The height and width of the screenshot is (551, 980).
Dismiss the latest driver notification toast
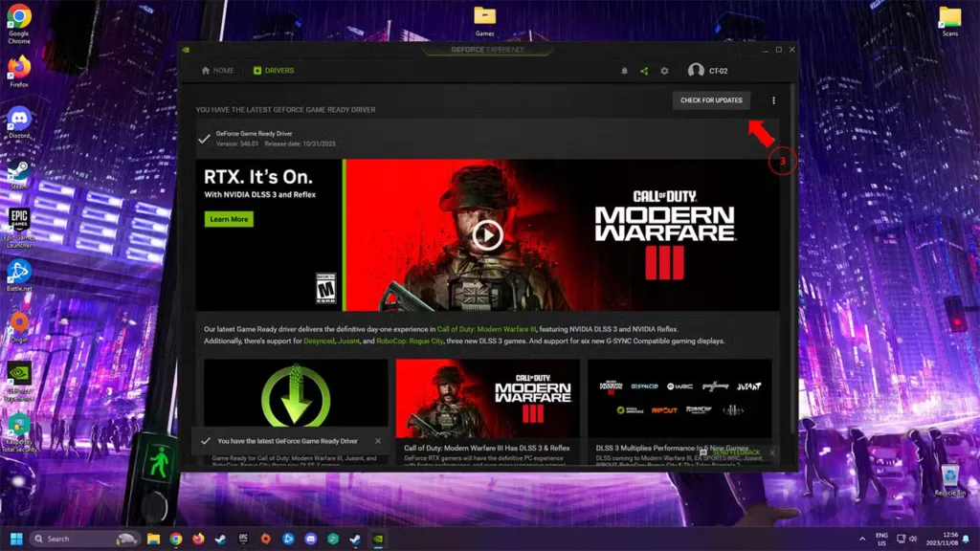click(378, 441)
